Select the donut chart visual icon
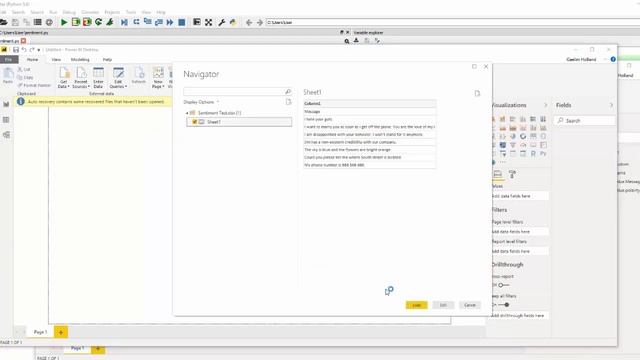The width and height of the screenshot is (640, 360). (x=523, y=136)
